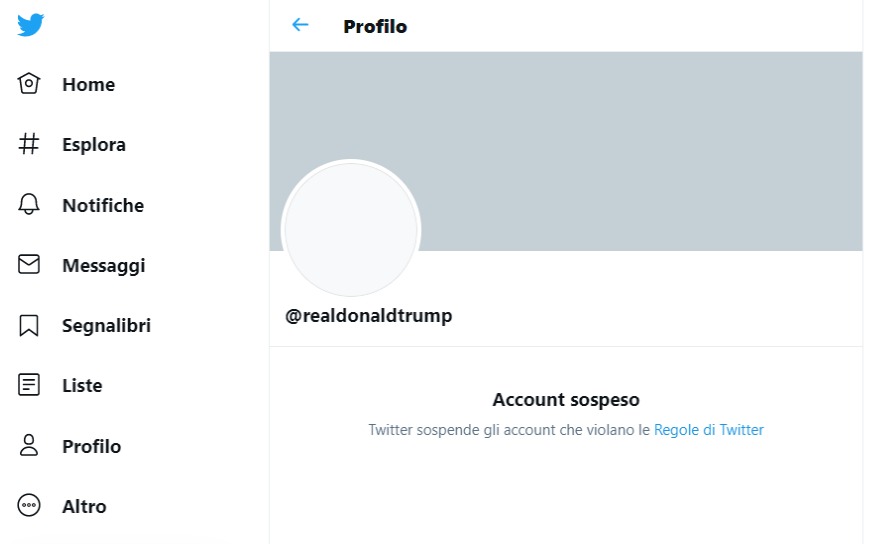Click the Twitter bird logo
Image resolution: width=870 pixels, height=544 pixels.
pyautogui.click(x=31, y=25)
